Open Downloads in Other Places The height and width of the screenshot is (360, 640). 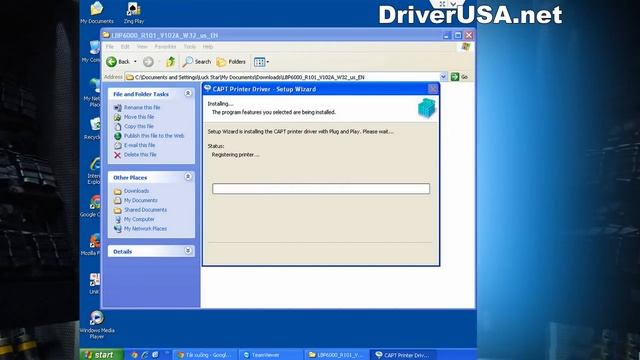(x=136, y=191)
